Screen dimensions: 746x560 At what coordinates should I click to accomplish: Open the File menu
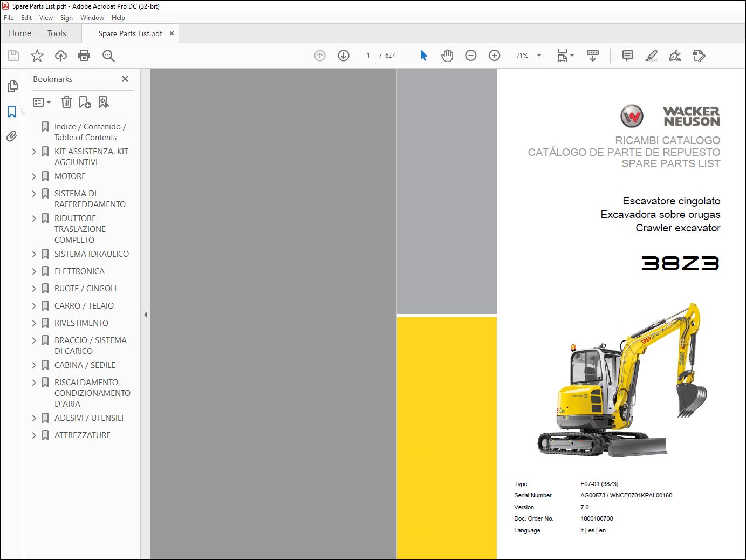coord(9,18)
